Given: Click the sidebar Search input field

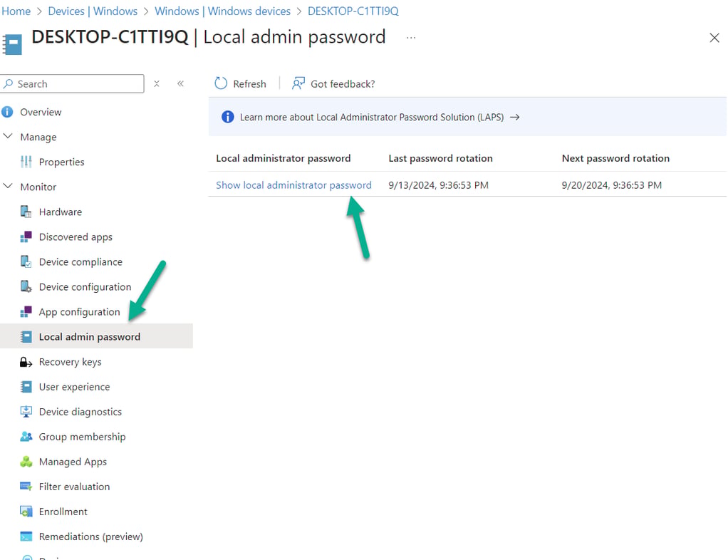Looking at the screenshot, I should point(72,83).
